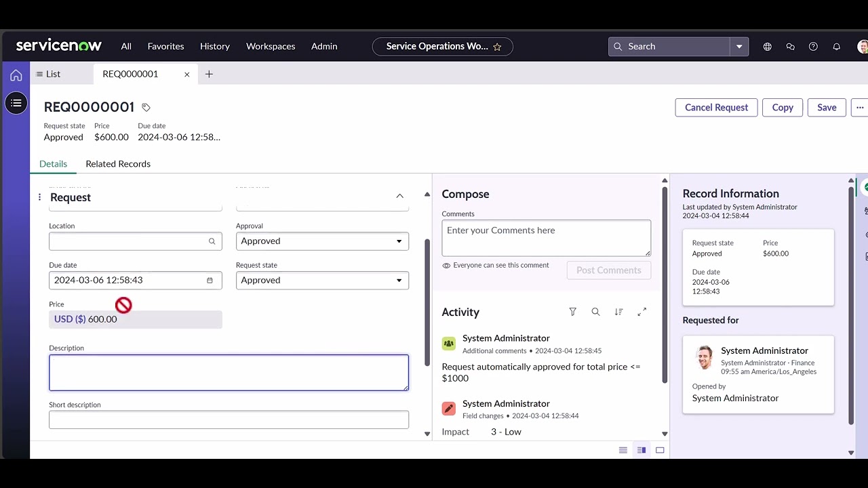
Task: Open a new tab with plus icon
Action: (209, 74)
